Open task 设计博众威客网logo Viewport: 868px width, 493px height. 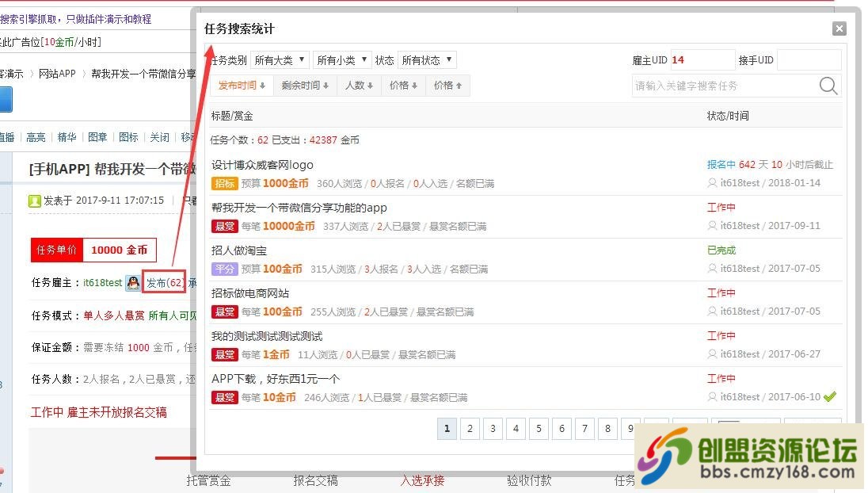[x=262, y=165]
